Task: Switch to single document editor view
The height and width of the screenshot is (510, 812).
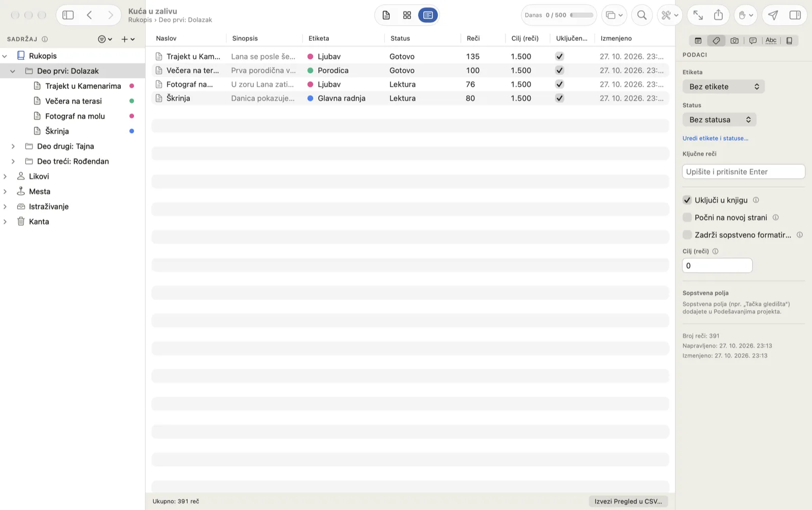Action: (386, 15)
